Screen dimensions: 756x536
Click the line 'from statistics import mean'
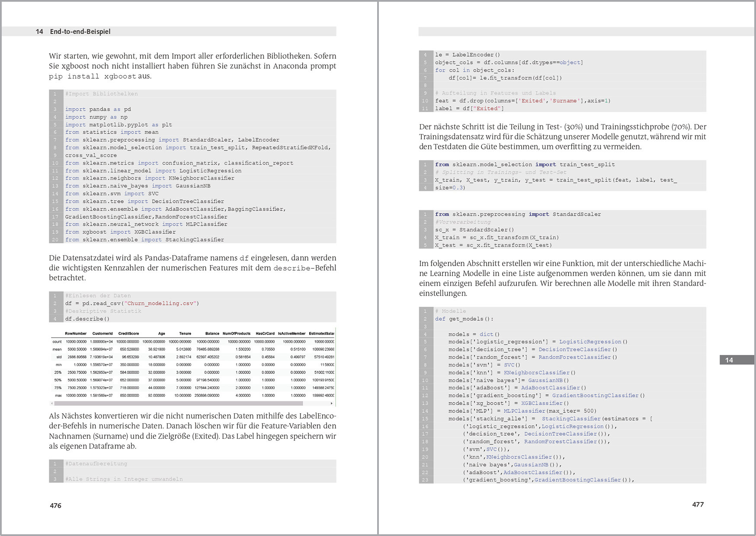click(x=112, y=132)
